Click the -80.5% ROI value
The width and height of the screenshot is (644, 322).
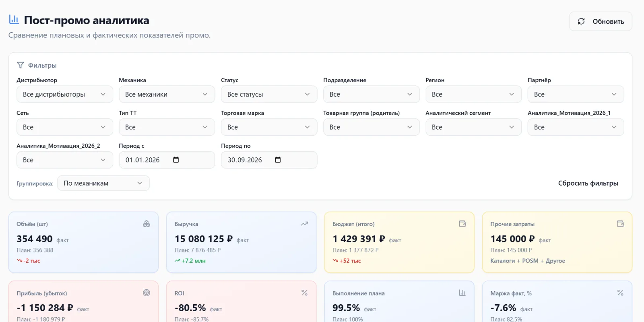pos(190,308)
